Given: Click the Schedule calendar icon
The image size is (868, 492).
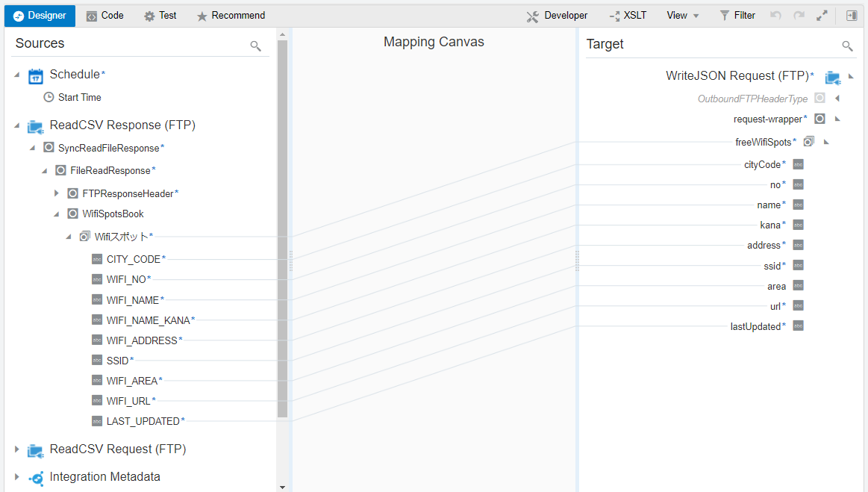Looking at the screenshot, I should coord(36,75).
